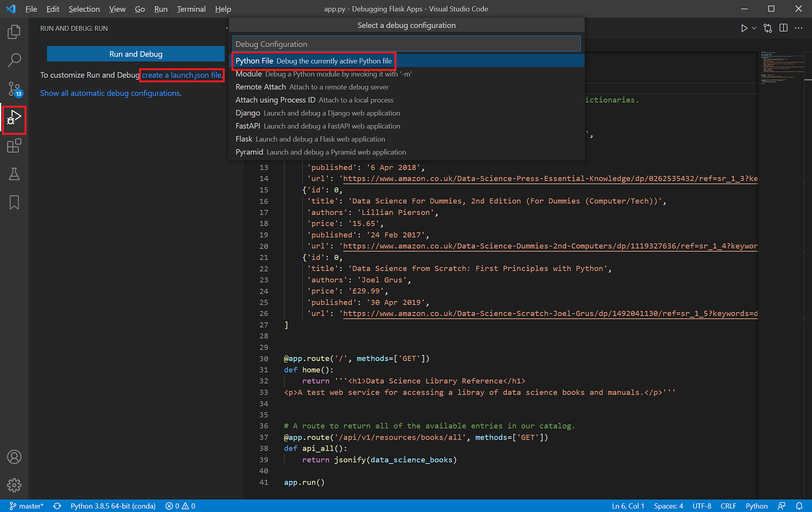Click Show all automatic debug configurations
The height and width of the screenshot is (512, 812).
tap(110, 93)
